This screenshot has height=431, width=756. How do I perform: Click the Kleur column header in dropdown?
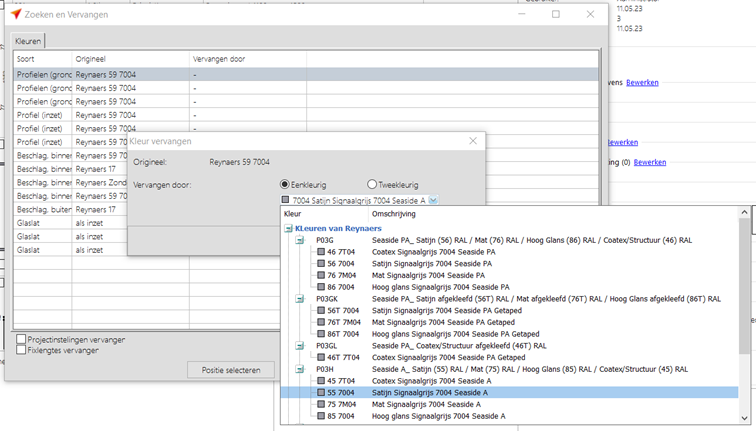pos(324,214)
